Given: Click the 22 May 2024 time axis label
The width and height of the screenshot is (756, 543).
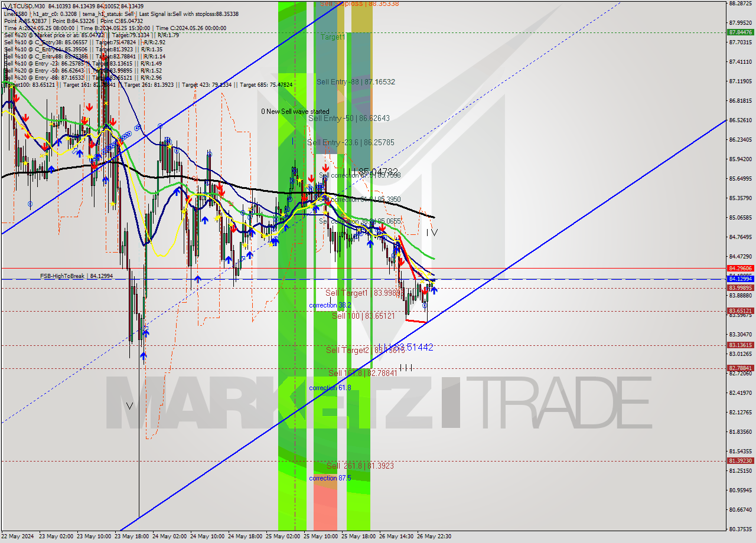Looking at the screenshot, I should (x=17, y=537).
